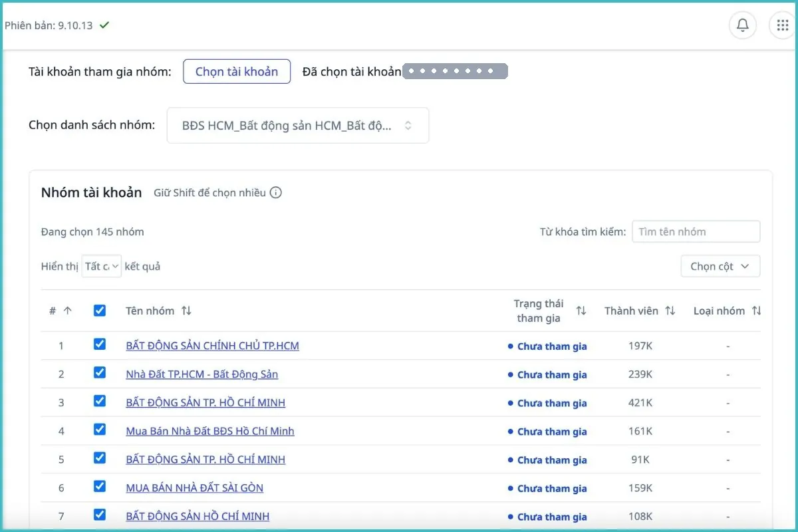Image resolution: width=798 pixels, height=532 pixels.
Task: Toggle the select-all checkbox in table header
Action: 100,311
